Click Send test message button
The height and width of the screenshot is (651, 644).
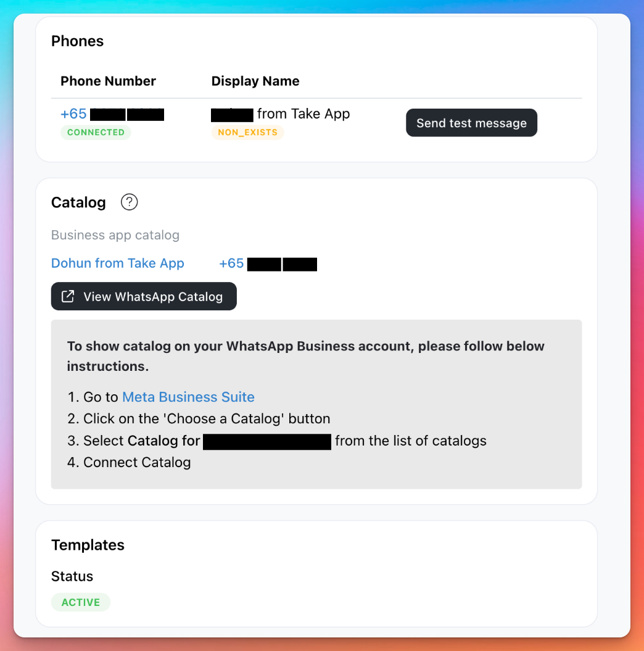pyautogui.click(x=471, y=123)
